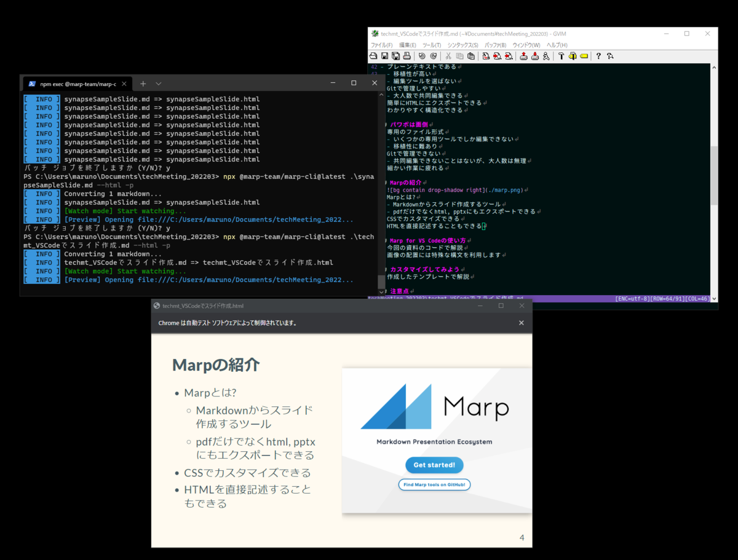Screen dimensions: 738x560
Task: Click the slide bullet 'Marpとは?'
Action: (x=210, y=393)
